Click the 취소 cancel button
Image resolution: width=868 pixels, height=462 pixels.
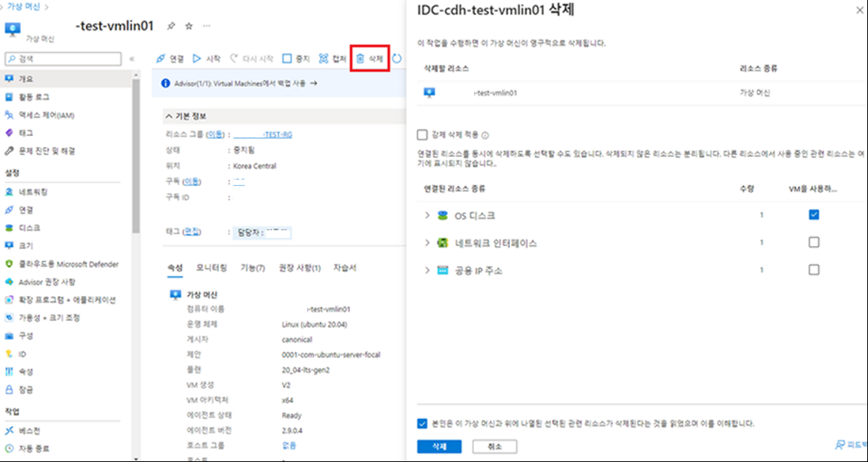(x=495, y=446)
